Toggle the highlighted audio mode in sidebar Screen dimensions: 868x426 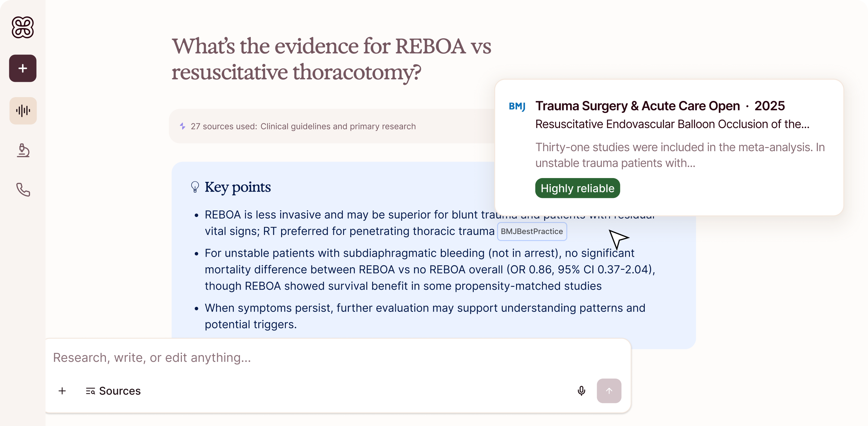click(x=22, y=111)
